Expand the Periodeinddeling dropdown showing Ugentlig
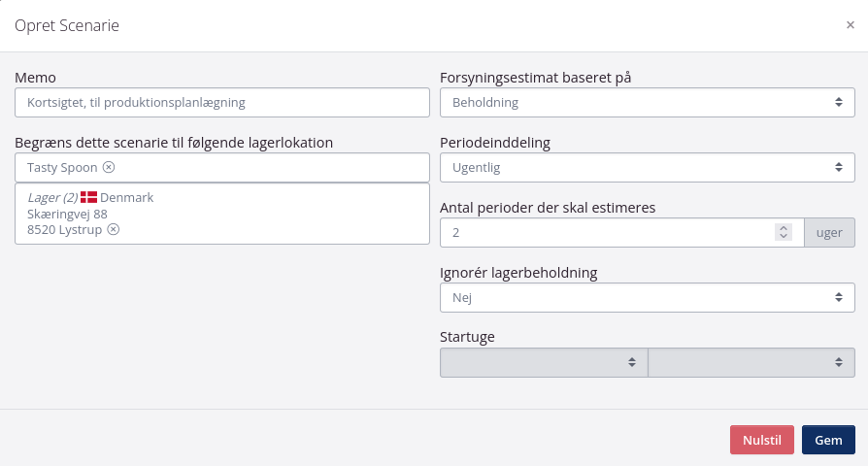Viewport: 868px width, 466px height. (x=647, y=167)
